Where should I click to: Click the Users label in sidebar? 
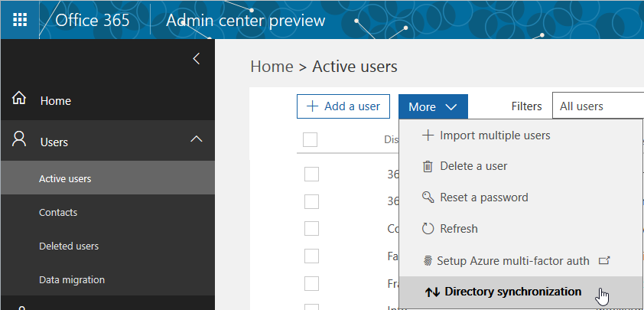[x=54, y=142]
